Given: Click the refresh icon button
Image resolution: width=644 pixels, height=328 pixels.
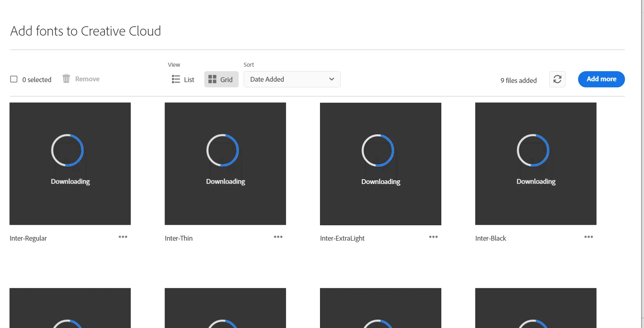Looking at the screenshot, I should (x=557, y=79).
